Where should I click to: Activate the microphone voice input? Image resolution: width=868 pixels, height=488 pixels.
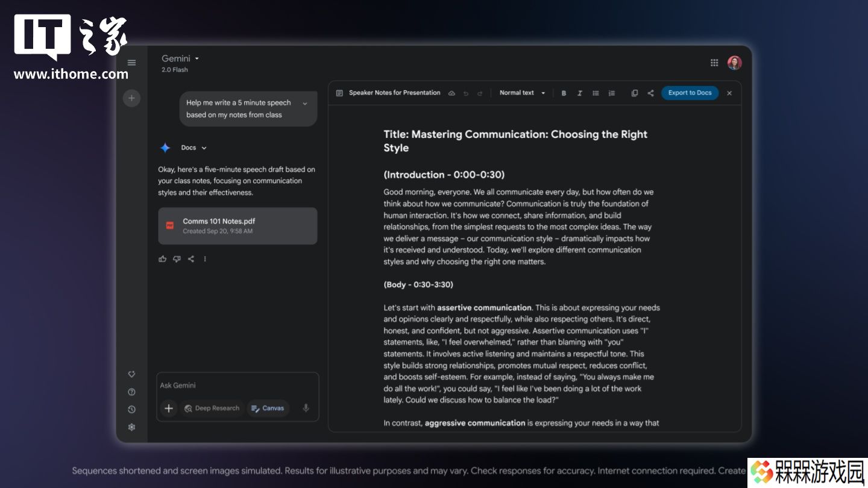[x=306, y=408]
